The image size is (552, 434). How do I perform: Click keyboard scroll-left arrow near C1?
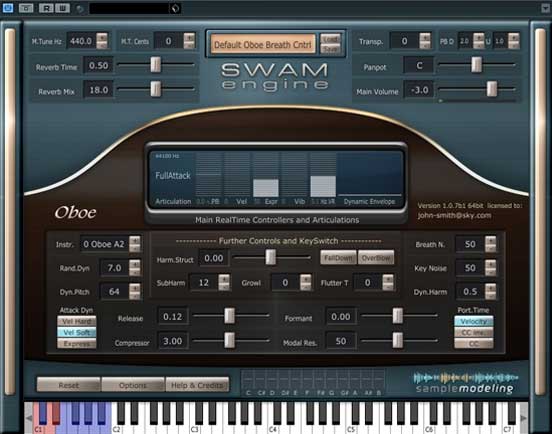[29, 418]
